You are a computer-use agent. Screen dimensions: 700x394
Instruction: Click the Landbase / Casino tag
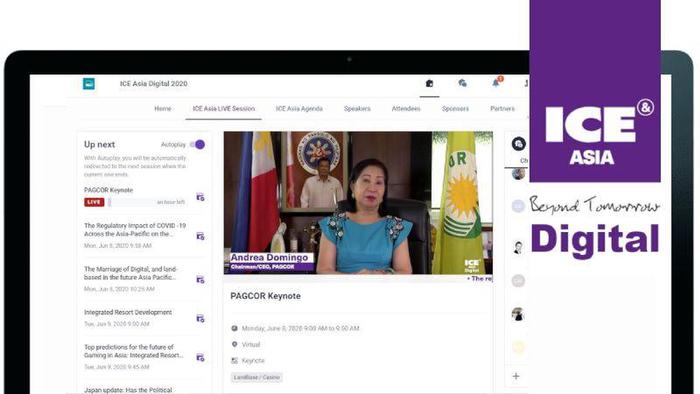click(257, 377)
